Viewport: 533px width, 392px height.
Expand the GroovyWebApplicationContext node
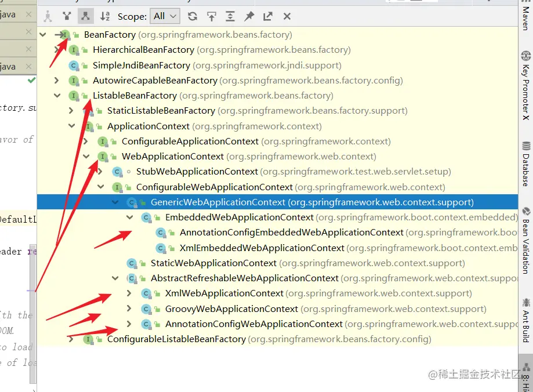129,308
